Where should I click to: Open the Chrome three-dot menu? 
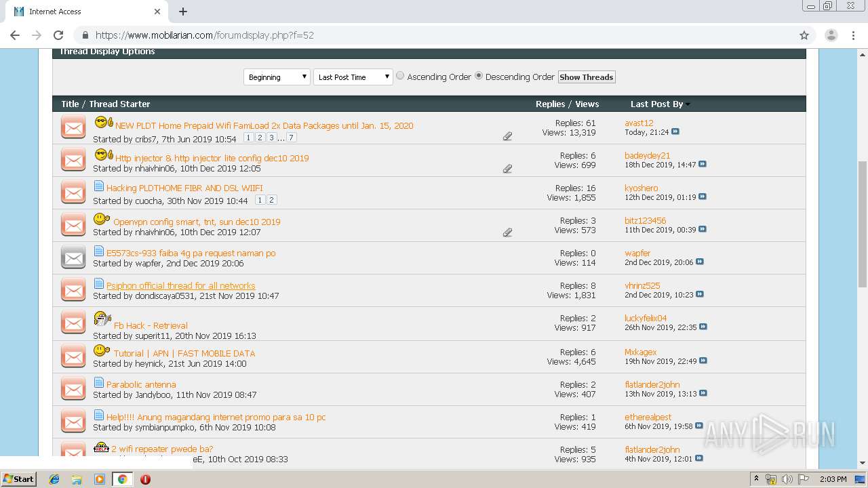(852, 35)
